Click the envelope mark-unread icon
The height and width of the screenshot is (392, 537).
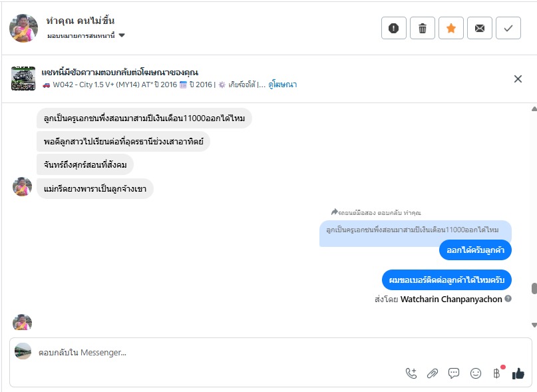pyautogui.click(x=480, y=28)
